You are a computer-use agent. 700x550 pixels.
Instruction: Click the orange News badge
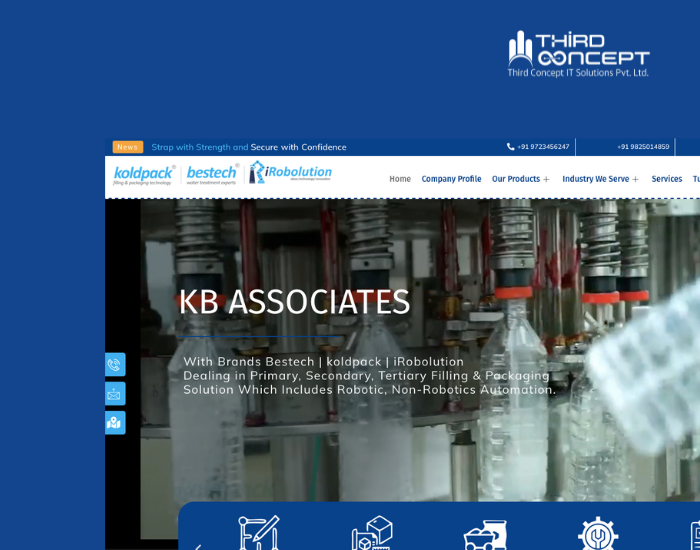pyautogui.click(x=128, y=147)
